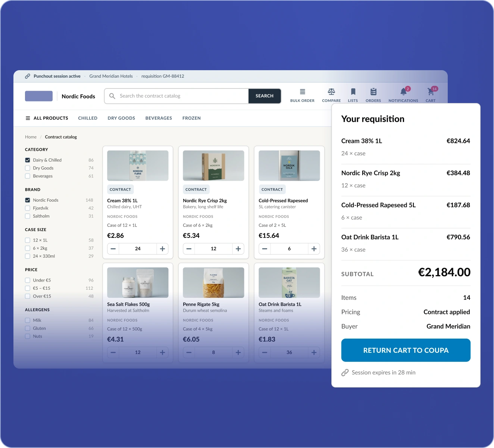
Task: Open the Orders clipboard icon
Action: (373, 92)
